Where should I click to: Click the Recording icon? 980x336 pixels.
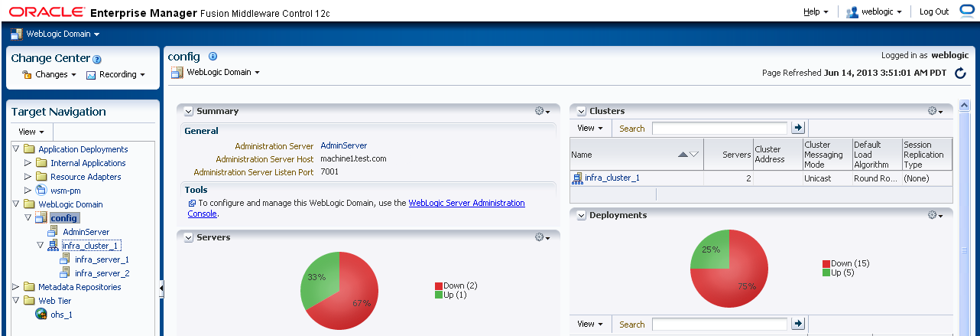click(x=90, y=75)
